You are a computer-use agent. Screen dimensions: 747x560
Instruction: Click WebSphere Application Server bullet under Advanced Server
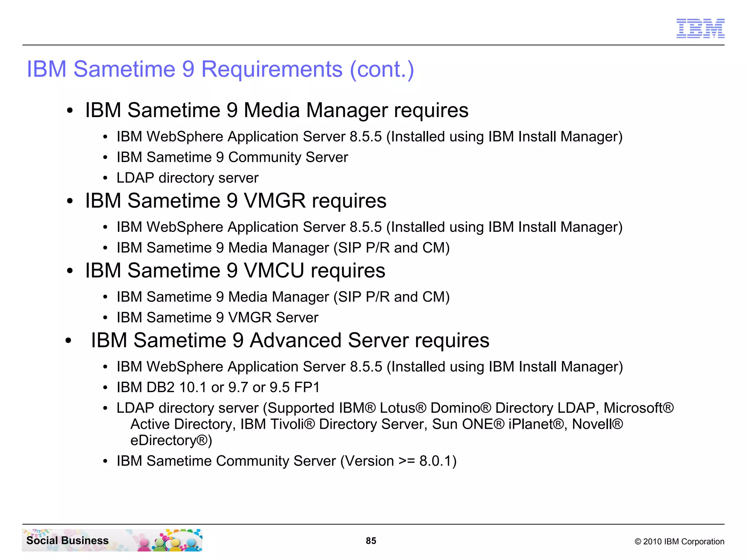pyautogui.click(x=370, y=367)
